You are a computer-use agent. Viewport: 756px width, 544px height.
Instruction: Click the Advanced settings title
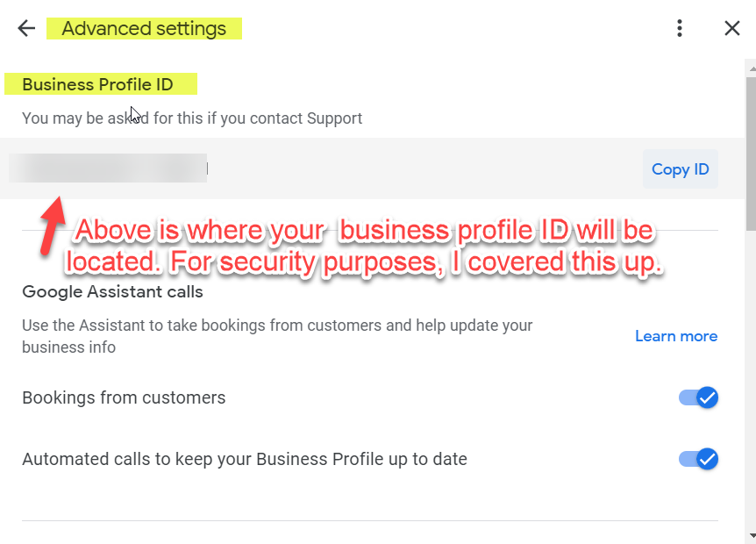click(144, 28)
